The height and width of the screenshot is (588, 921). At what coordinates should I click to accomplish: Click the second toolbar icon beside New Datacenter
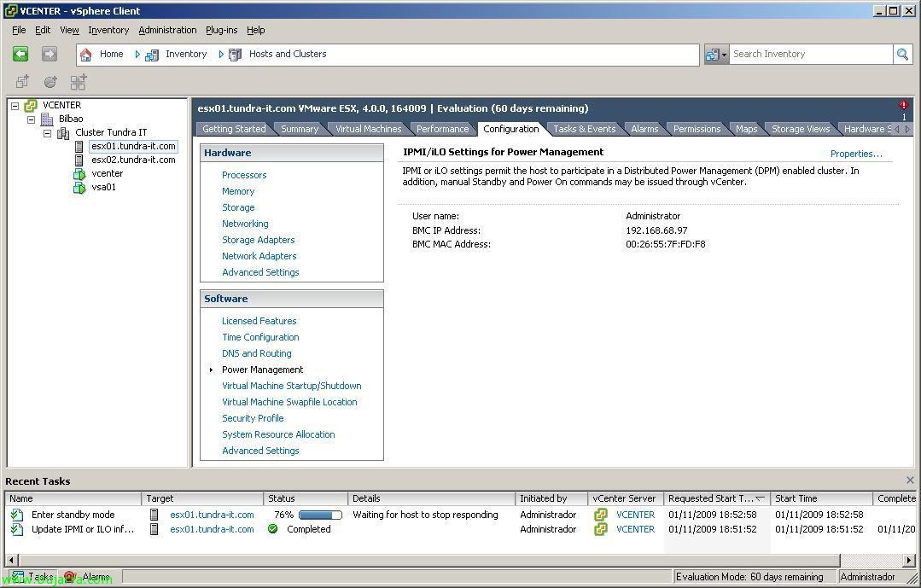click(x=50, y=82)
